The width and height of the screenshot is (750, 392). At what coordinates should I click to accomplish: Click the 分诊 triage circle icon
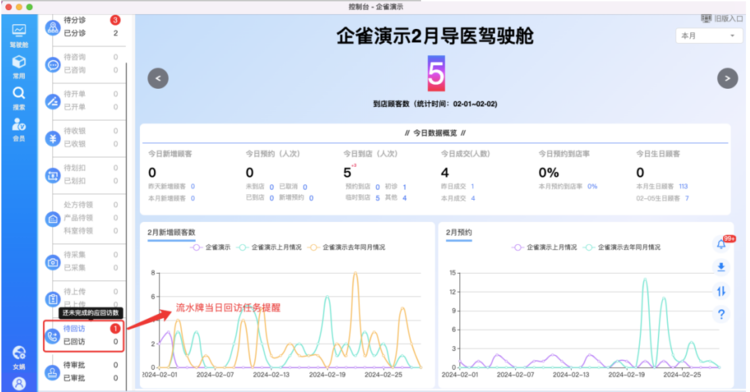(x=53, y=27)
